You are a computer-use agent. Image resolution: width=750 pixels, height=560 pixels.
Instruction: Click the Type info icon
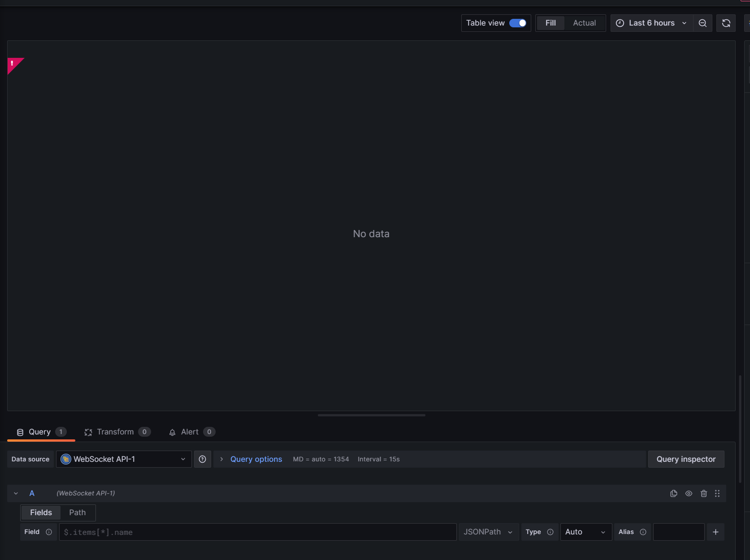click(x=550, y=532)
